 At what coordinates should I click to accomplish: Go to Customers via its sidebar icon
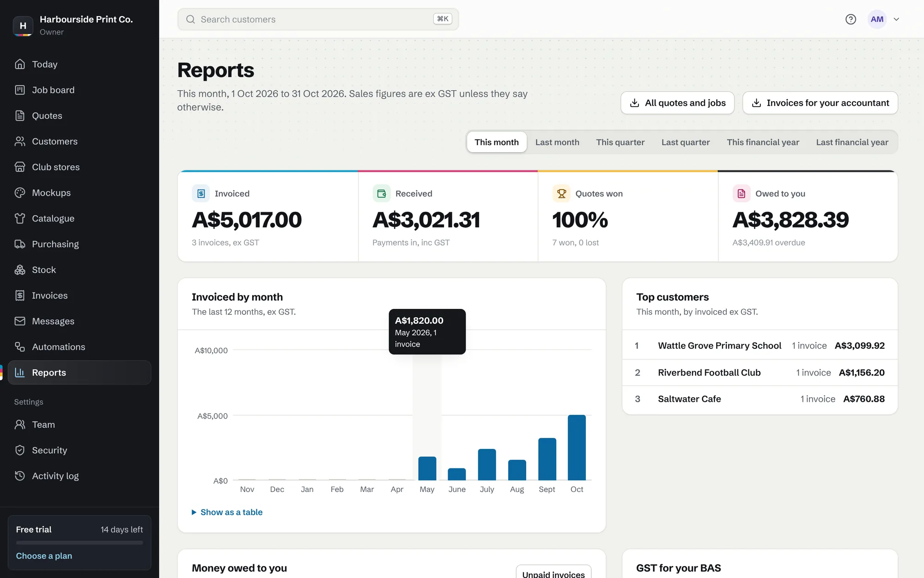coord(20,141)
